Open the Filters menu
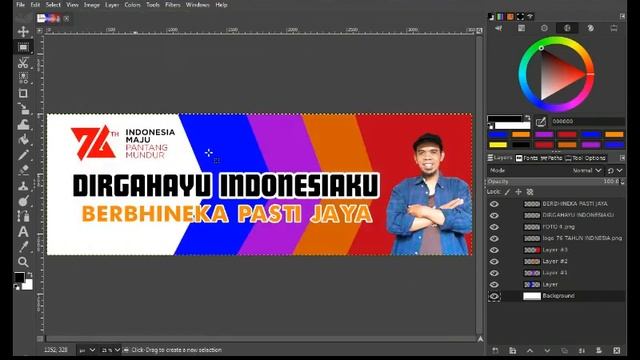 (x=173, y=5)
